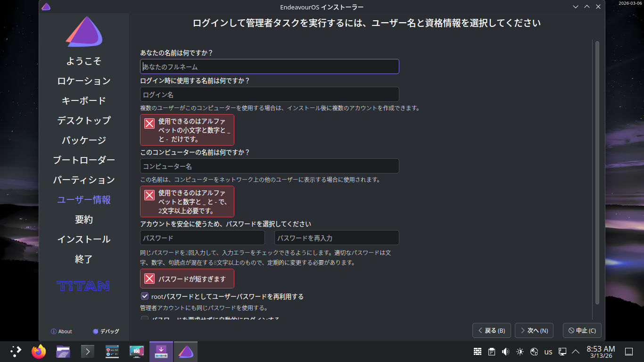Select the 'インストール' step in the sidebar
644x362 pixels.
[84, 239]
